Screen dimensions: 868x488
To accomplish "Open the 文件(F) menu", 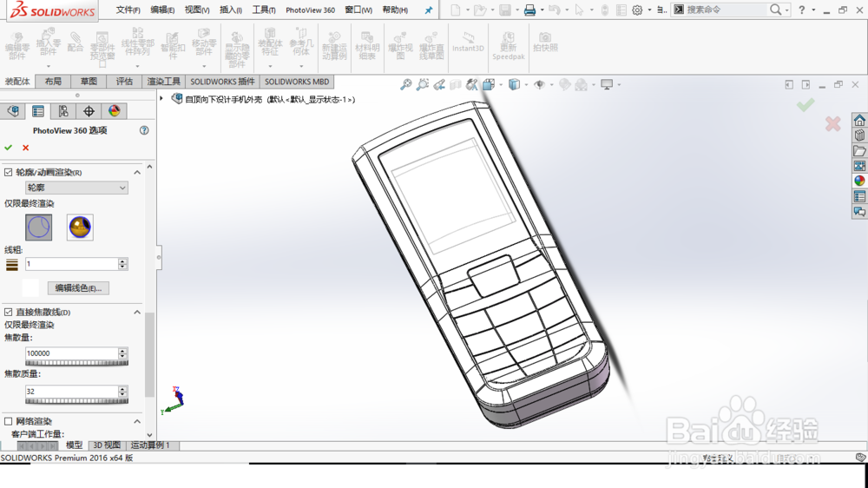I will (128, 10).
